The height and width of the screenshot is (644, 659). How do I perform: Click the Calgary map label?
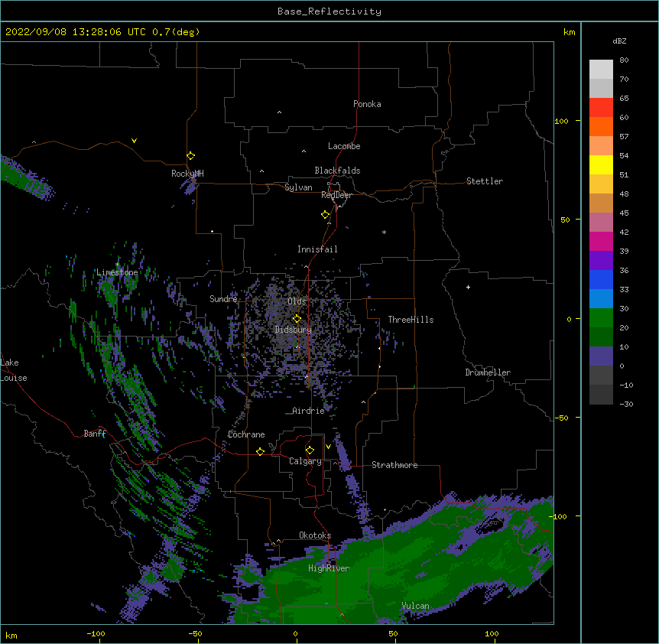[x=305, y=461]
